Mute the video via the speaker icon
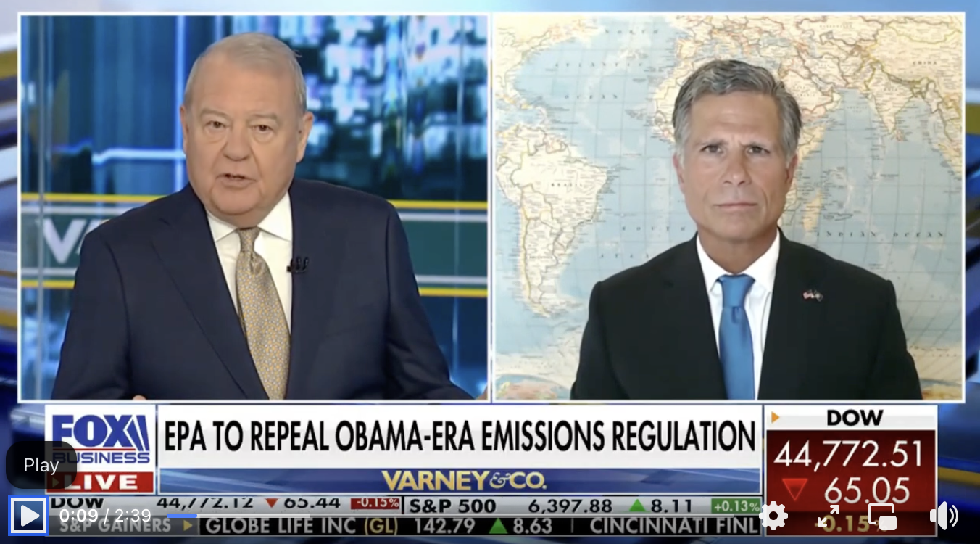The width and height of the screenshot is (980, 544). (943, 516)
